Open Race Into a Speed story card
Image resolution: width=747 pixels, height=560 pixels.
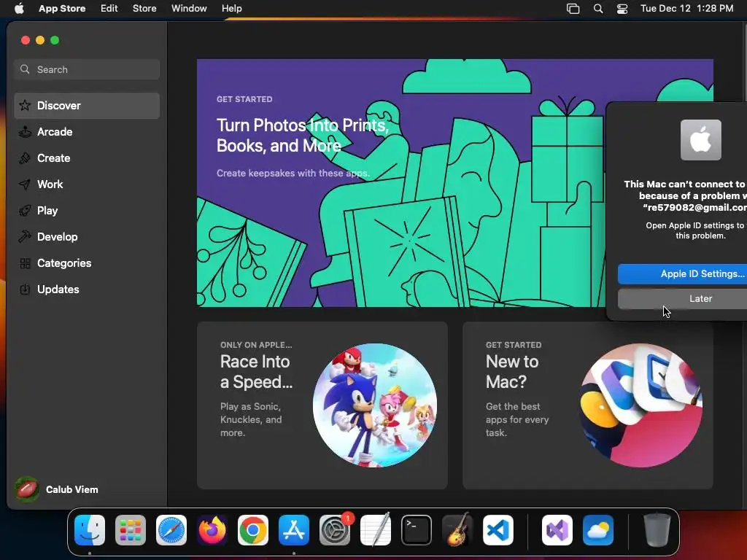click(x=322, y=405)
